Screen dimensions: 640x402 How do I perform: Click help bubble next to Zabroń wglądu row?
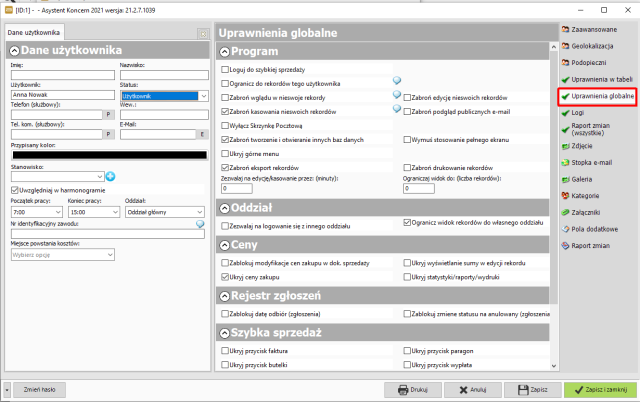[x=397, y=94]
